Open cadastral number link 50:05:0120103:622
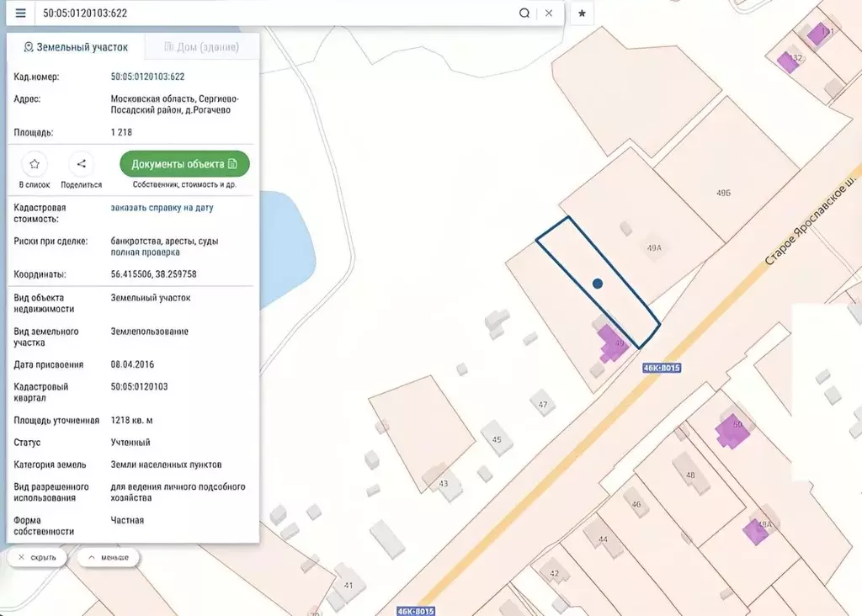Viewport: 862px width, 616px height. coord(147,77)
